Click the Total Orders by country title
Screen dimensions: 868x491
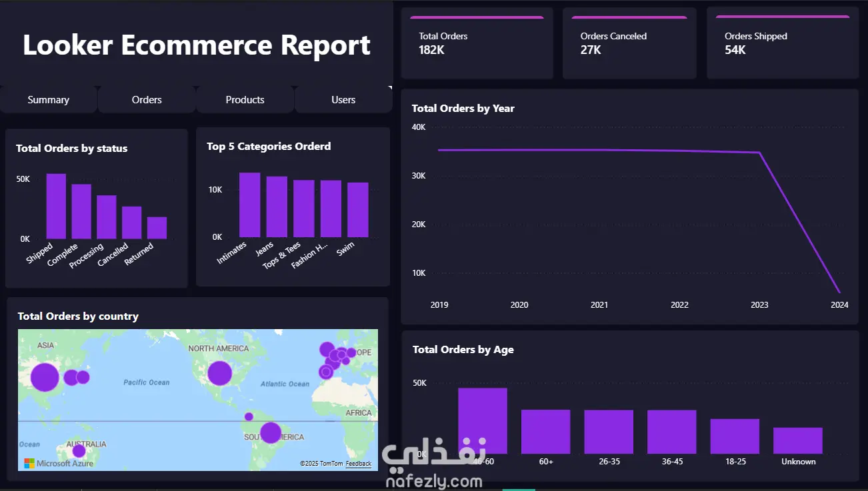pos(78,316)
